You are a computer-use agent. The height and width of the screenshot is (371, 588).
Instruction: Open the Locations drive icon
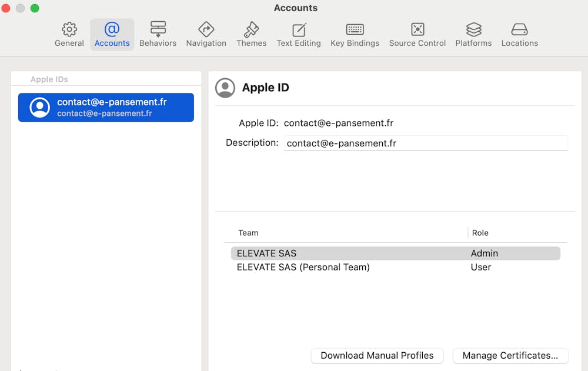click(x=519, y=29)
